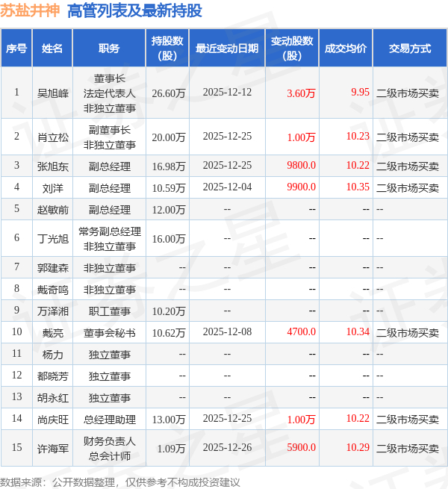Click the 持股数(股) column header
The height and width of the screenshot is (489, 448).
[167, 48]
